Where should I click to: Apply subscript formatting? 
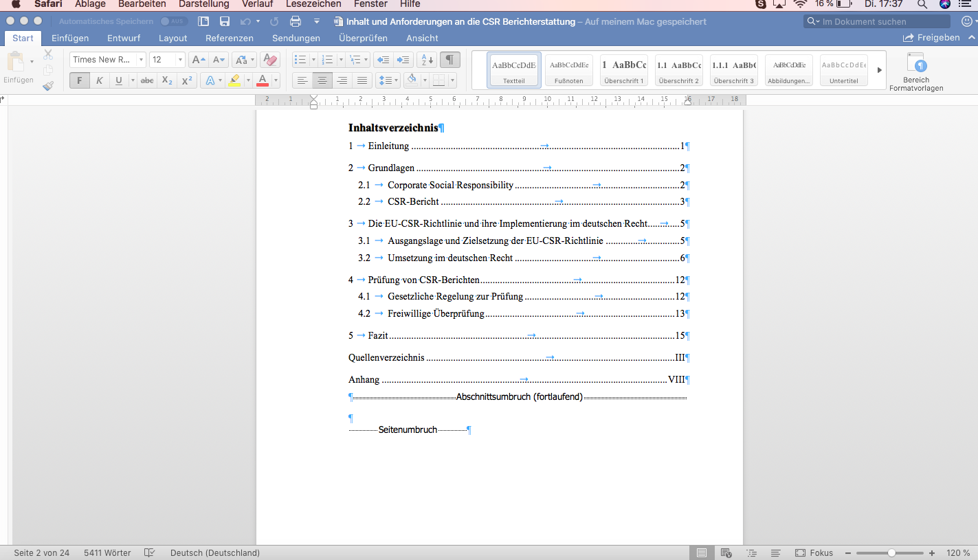(x=167, y=80)
